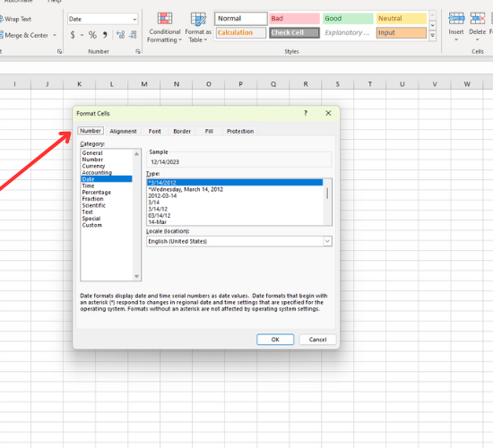Apply the Input cell style

[402, 32]
